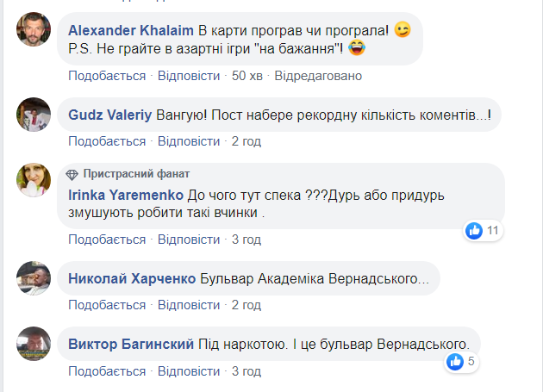Click like reaction icon showing 5

(x=455, y=362)
